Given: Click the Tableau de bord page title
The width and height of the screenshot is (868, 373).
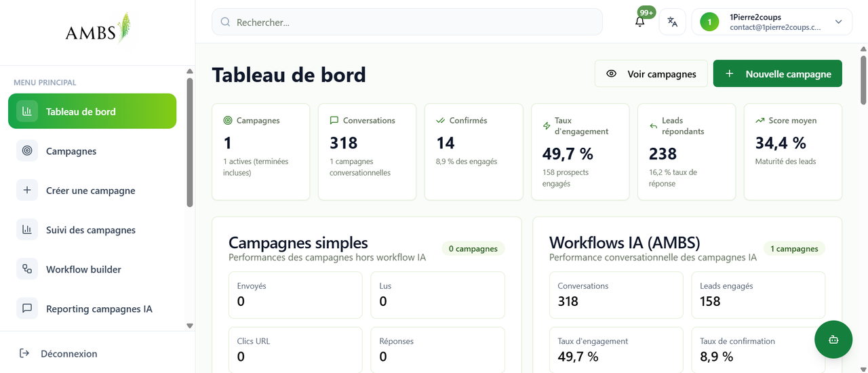Looking at the screenshot, I should [289, 74].
